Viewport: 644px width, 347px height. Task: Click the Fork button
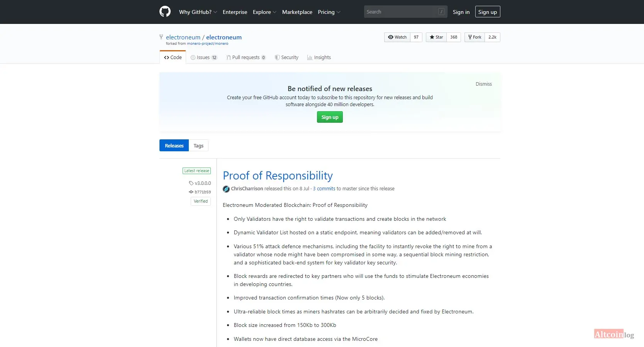pyautogui.click(x=475, y=37)
